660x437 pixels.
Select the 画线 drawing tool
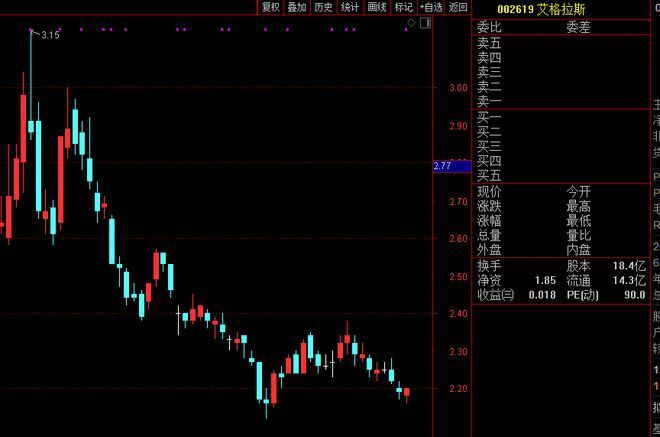click(x=377, y=7)
